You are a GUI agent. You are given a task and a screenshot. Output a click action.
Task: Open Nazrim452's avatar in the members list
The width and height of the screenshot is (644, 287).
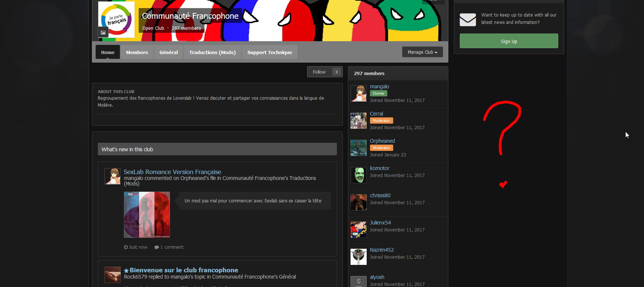click(x=359, y=257)
